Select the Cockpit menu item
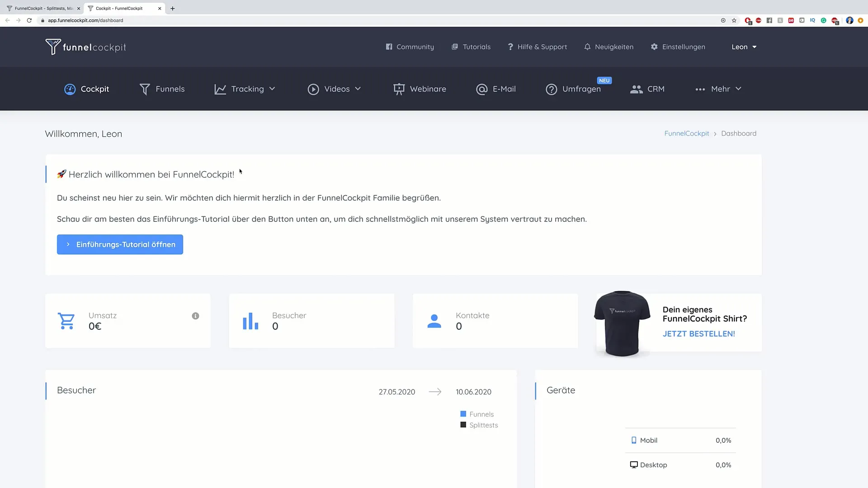 point(87,89)
